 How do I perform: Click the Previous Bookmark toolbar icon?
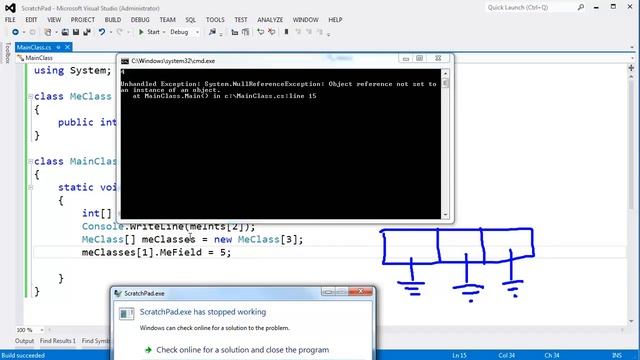tap(298, 32)
